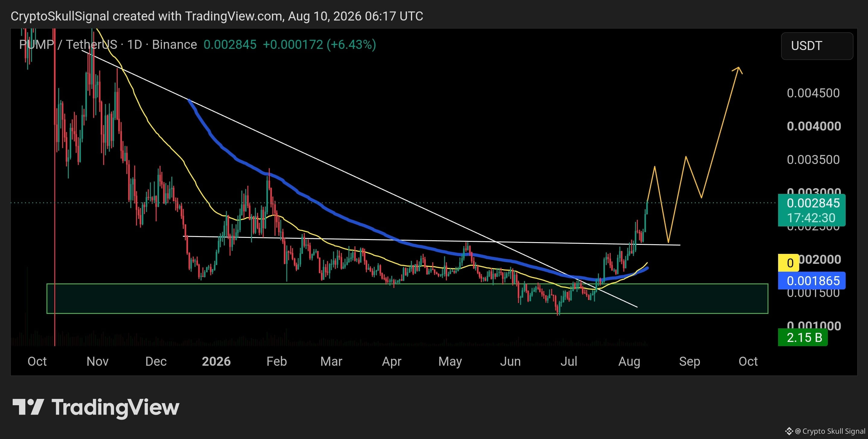Click the 0.003500 price axis label
This screenshot has height=439, width=868.
pos(813,159)
